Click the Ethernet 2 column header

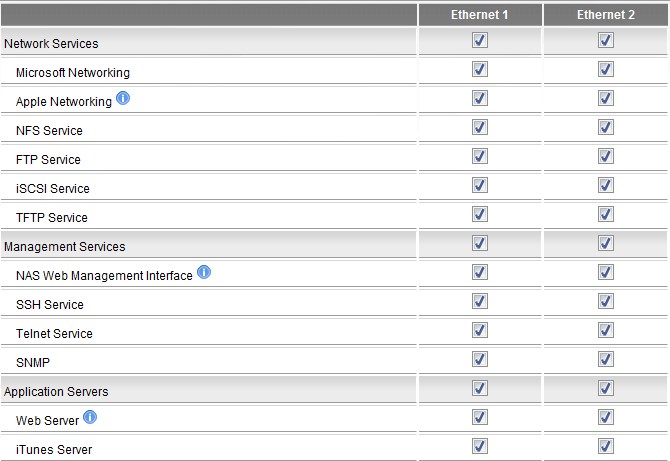[606, 14]
